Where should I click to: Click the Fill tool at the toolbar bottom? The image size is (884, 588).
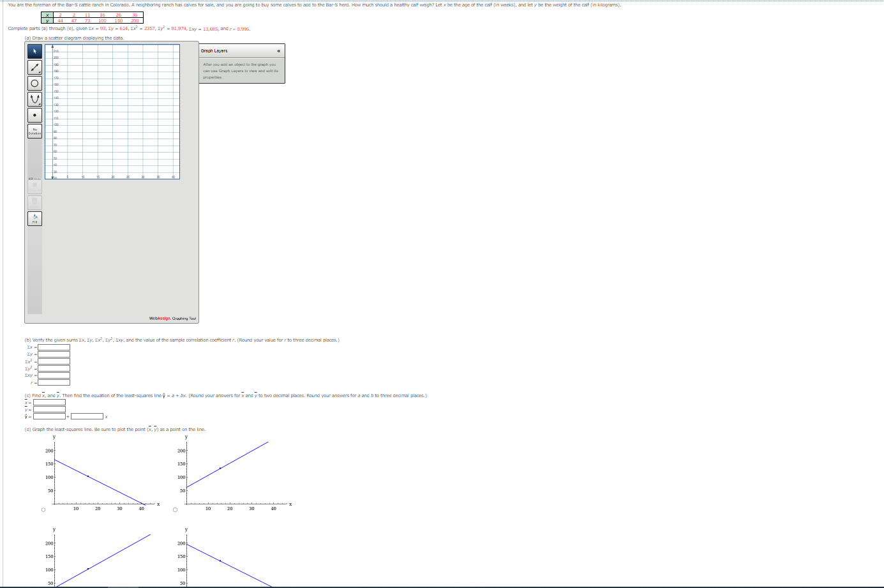(34, 218)
